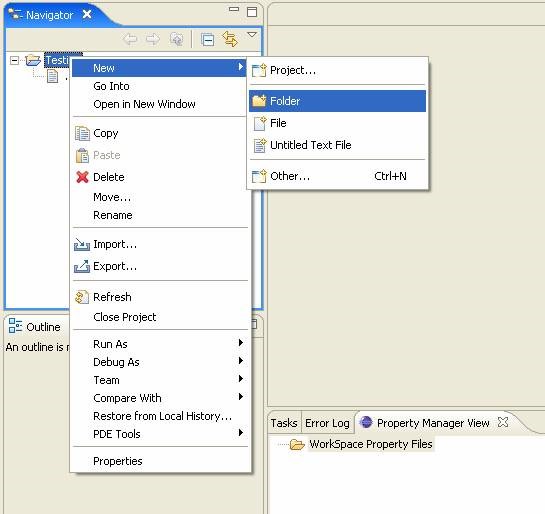Close the Navigator view tab
The image size is (545, 514).
pyautogui.click(x=87, y=15)
